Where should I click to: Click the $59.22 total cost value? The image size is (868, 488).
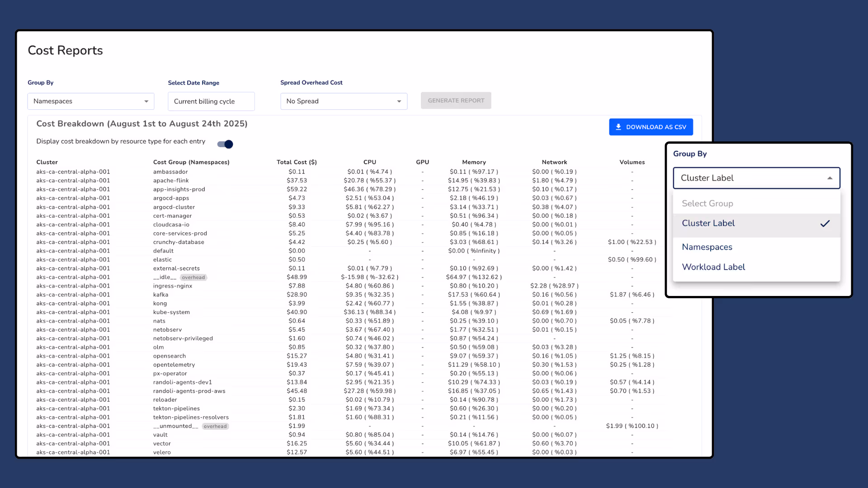[x=297, y=189]
